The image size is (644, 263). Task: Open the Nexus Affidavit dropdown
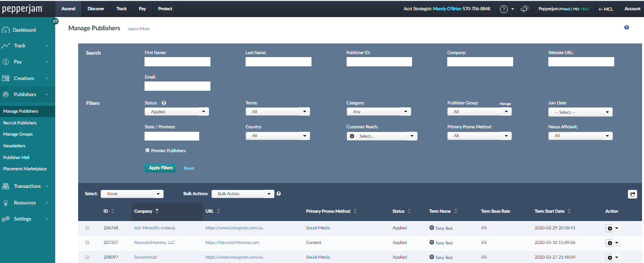(x=581, y=136)
